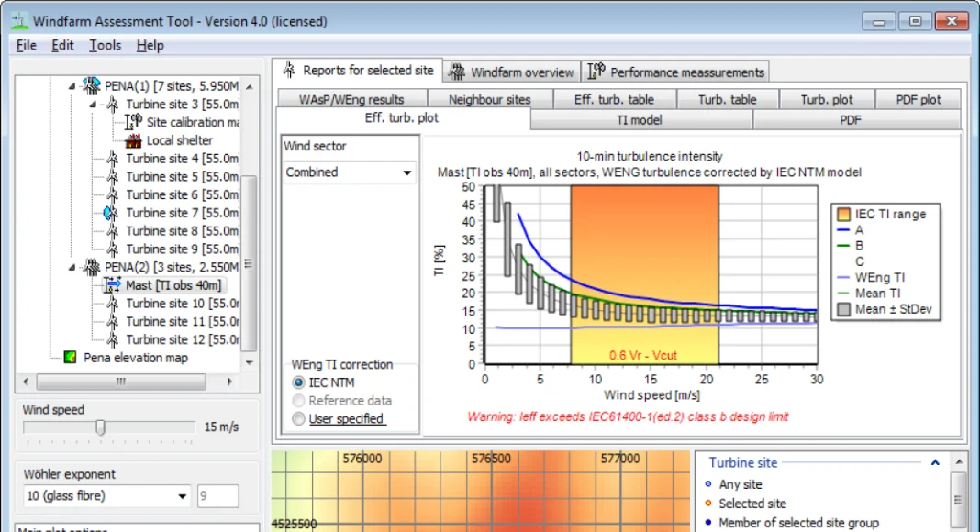The image size is (980, 532).
Task: Select the Reference data radio option
Action: pyautogui.click(x=298, y=401)
